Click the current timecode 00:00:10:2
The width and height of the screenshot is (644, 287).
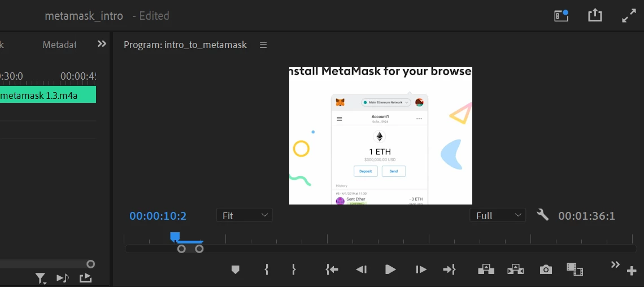pos(158,216)
